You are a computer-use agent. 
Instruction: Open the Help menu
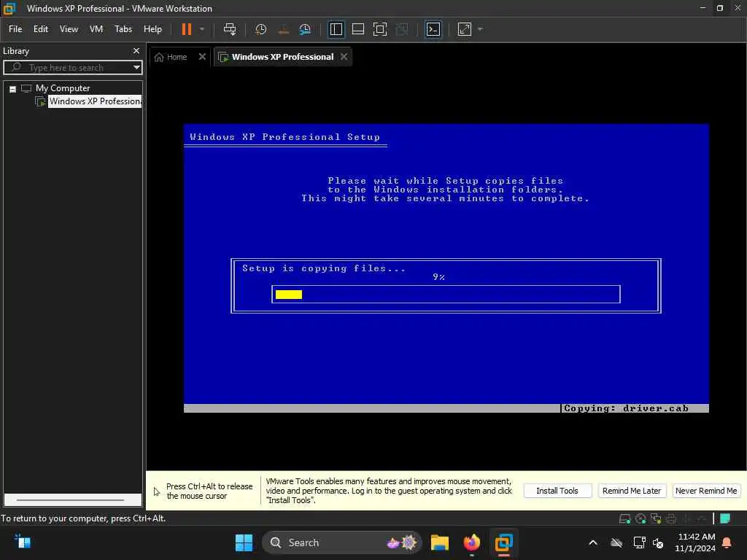(x=152, y=29)
